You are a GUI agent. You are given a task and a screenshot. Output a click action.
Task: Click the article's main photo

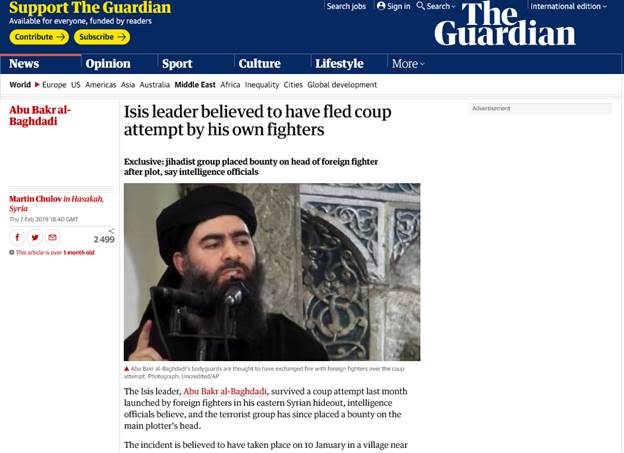[272, 272]
